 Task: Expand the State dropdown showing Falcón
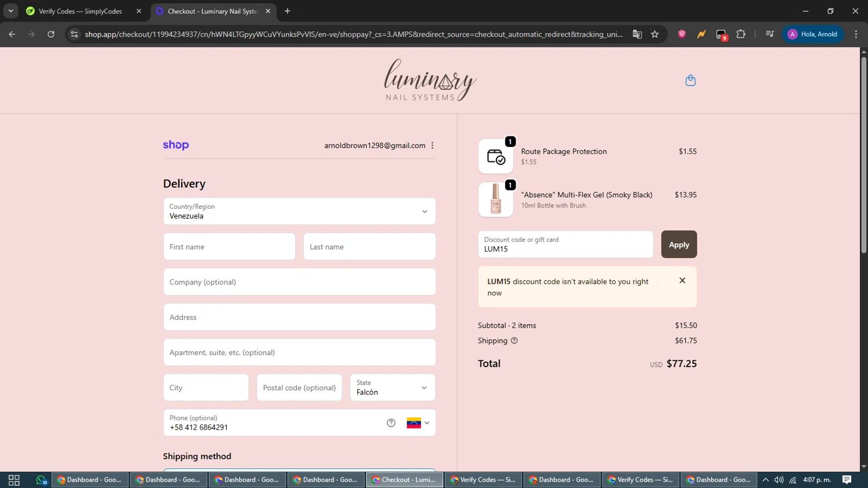coord(392,387)
